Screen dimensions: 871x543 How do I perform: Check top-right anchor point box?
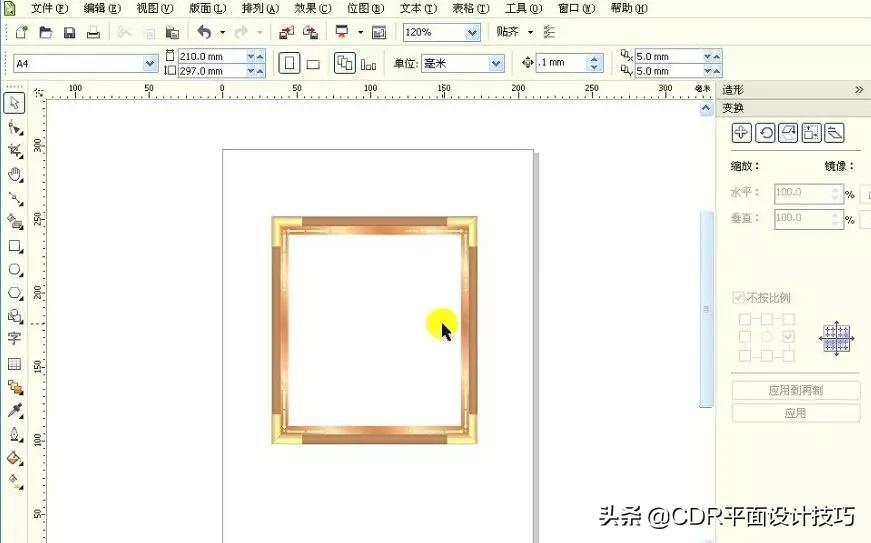pos(788,319)
